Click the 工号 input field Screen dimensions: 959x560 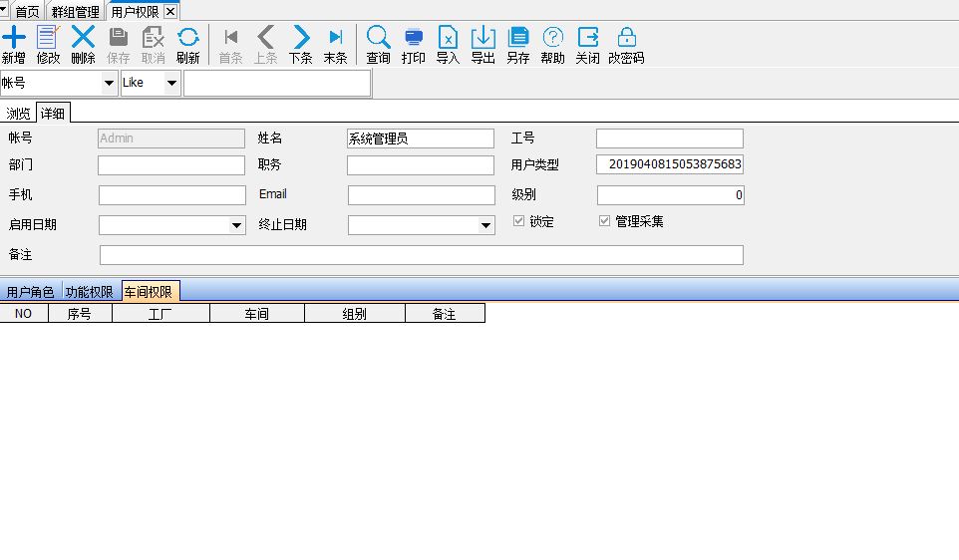(x=670, y=139)
